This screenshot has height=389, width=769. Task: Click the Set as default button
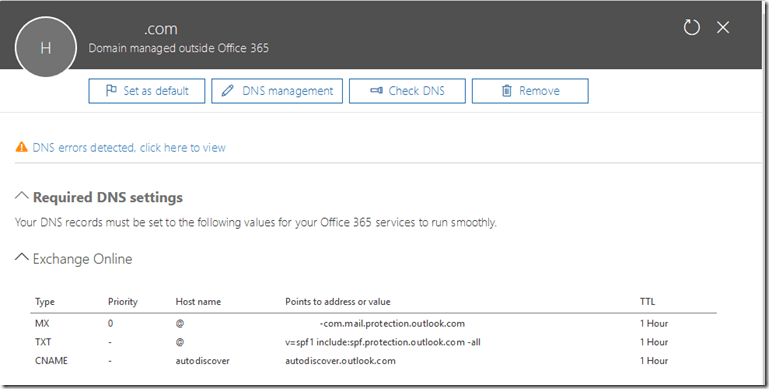pos(147,91)
